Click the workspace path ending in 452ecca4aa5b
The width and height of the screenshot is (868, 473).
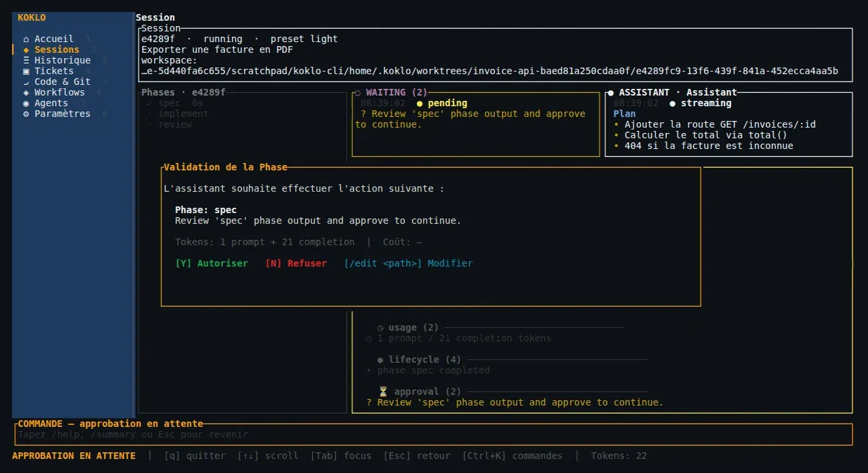tap(489, 71)
